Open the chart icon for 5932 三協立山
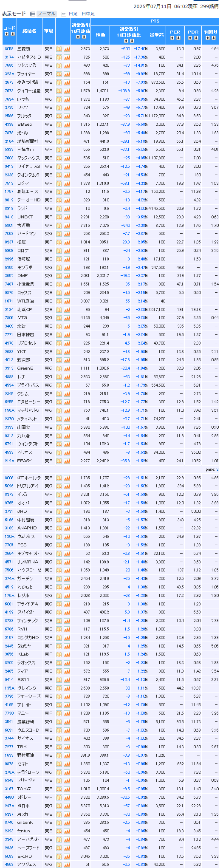223x868 pixels. tap(67, 150)
